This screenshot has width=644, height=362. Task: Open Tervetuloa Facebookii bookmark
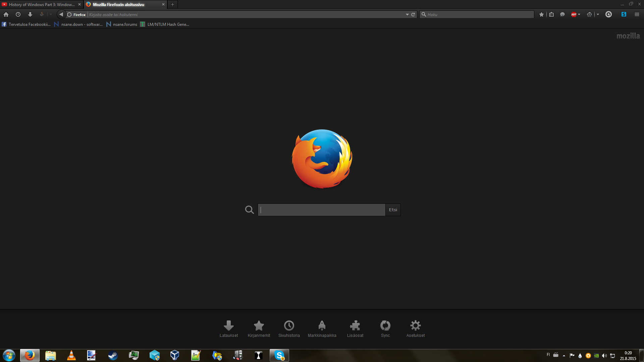[x=26, y=24]
